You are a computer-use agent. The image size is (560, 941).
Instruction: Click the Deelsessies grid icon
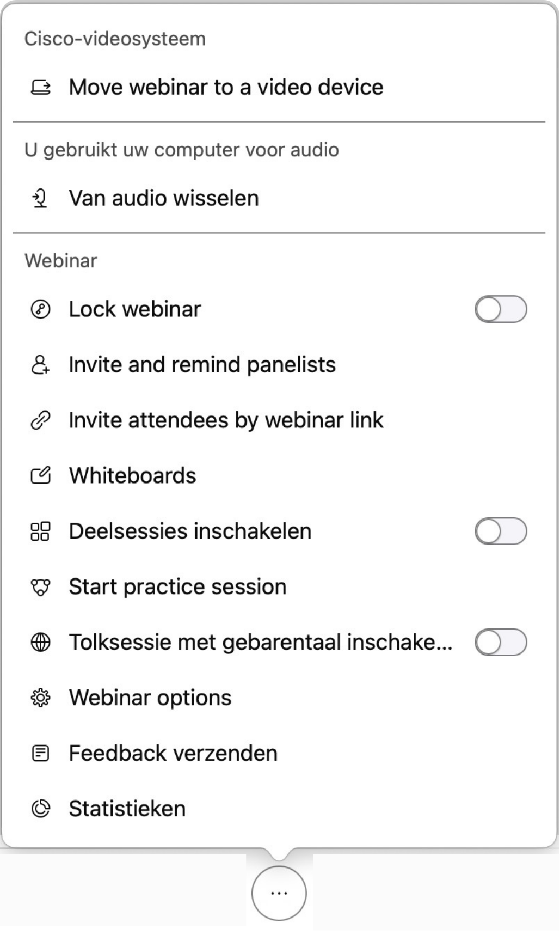click(40, 531)
